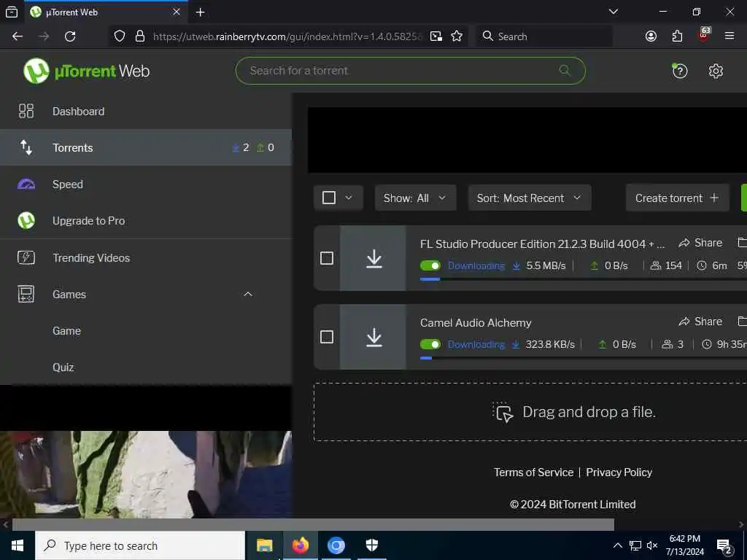Tick the select-all torrents checkbox
This screenshot has width=747, height=560.
pyautogui.click(x=329, y=198)
